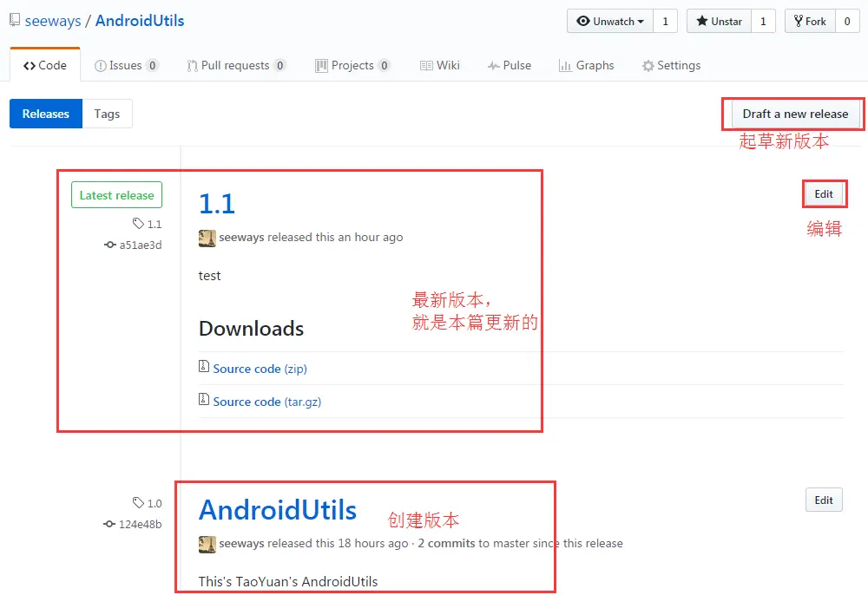Image resolution: width=868 pixels, height=595 pixels.
Task: Click the tag icon next to 1.1
Action: (138, 224)
